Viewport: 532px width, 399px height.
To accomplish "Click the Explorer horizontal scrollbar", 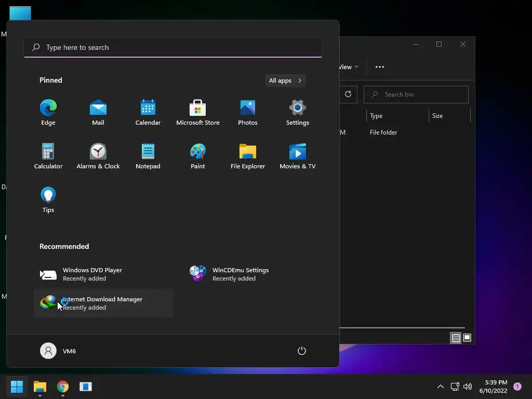I will point(402,328).
